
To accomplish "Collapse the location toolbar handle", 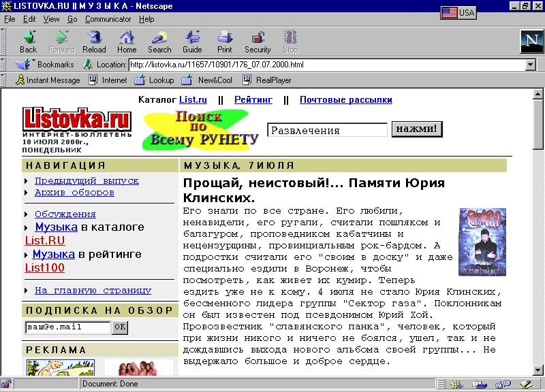I will tap(3, 65).
